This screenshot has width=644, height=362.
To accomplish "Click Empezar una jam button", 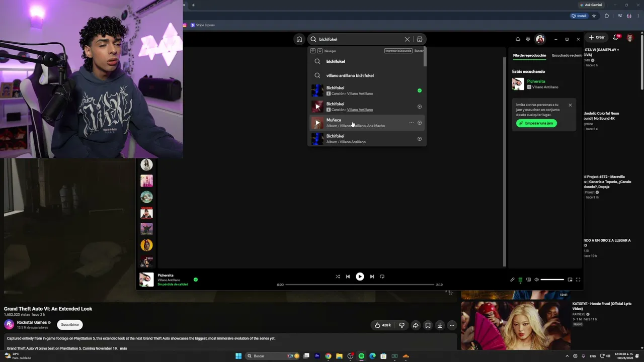I will (x=536, y=123).
